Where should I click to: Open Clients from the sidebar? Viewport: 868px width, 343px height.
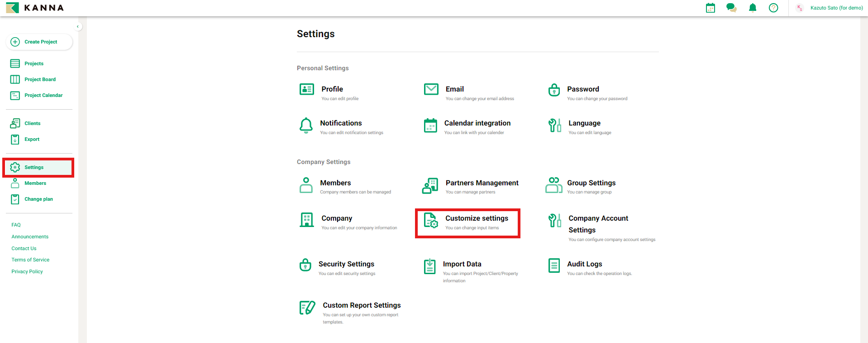tap(32, 123)
